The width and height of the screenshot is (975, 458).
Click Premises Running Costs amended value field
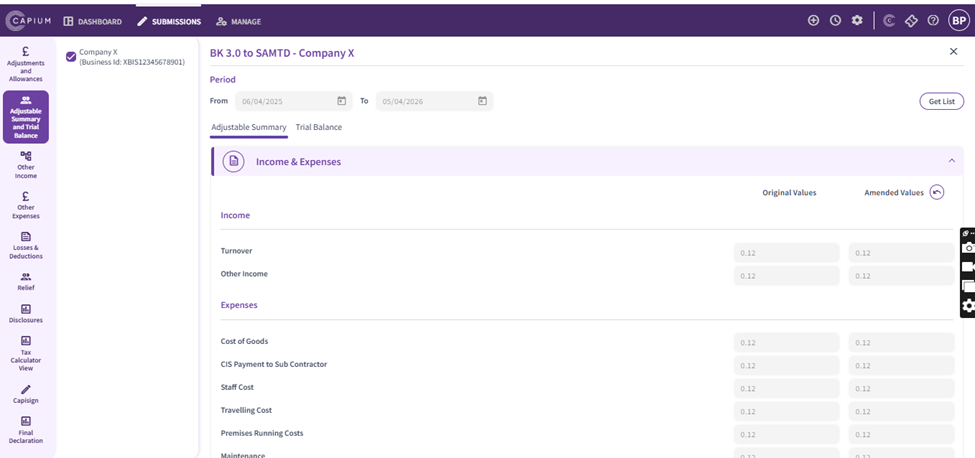click(x=901, y=434)
